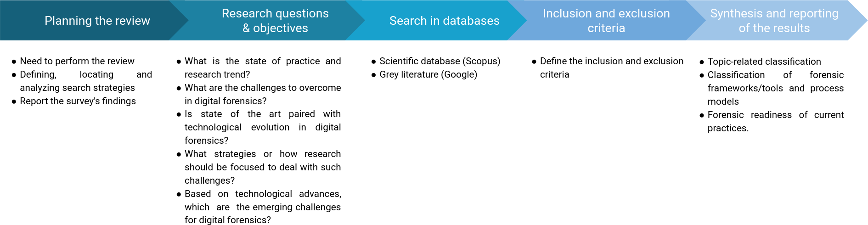Select the 'Research questions & objectives' step
The height and width of the screenshot is (225, 868).
275,21
